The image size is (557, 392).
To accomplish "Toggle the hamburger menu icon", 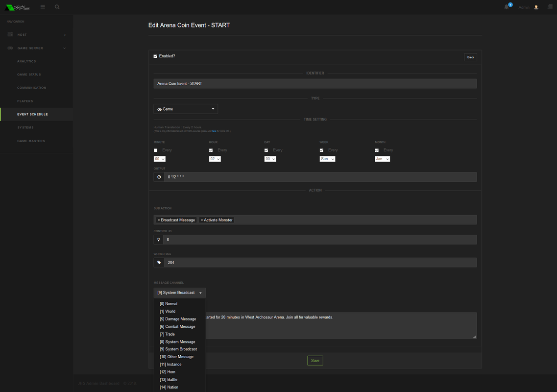I will coord(43,7).
